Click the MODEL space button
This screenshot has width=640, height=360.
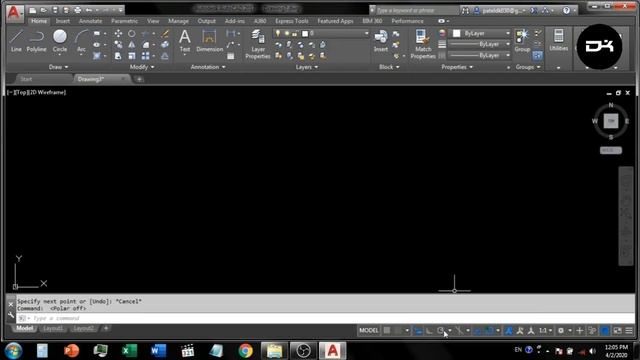tap(369, 331)
